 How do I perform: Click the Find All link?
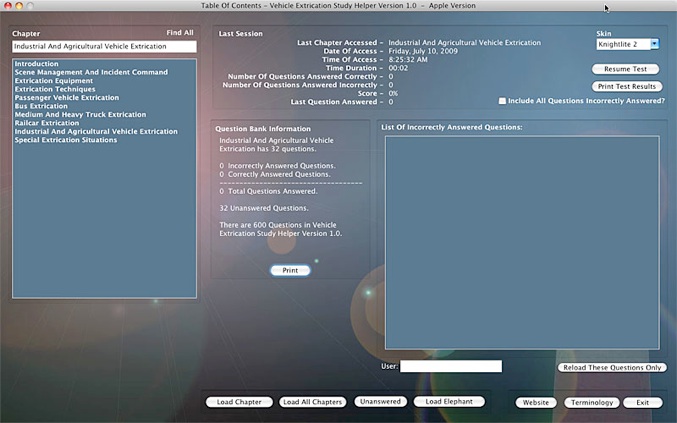(x=180, y=32)
